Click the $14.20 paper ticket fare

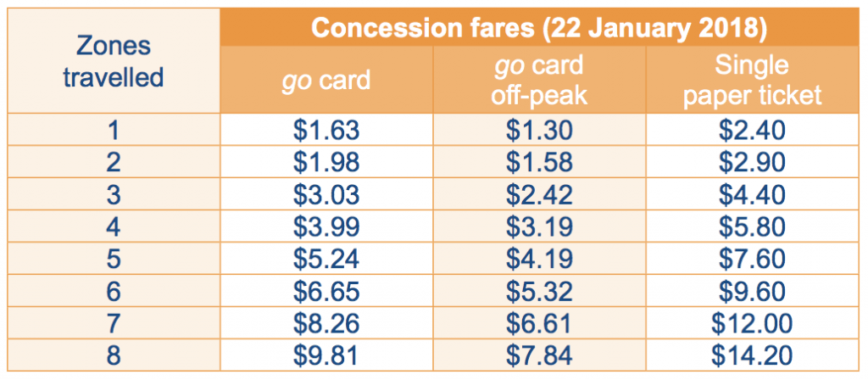pyautogui.click(x=752, y=355)
